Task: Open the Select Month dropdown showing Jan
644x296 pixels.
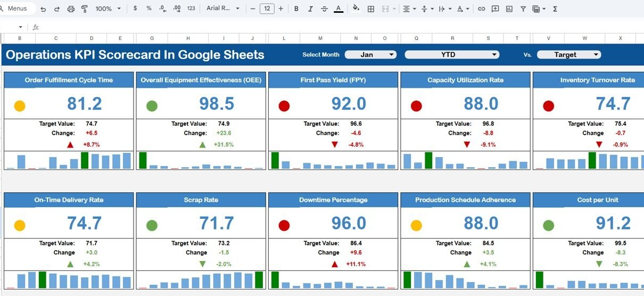Action: [x=370, y=55]
